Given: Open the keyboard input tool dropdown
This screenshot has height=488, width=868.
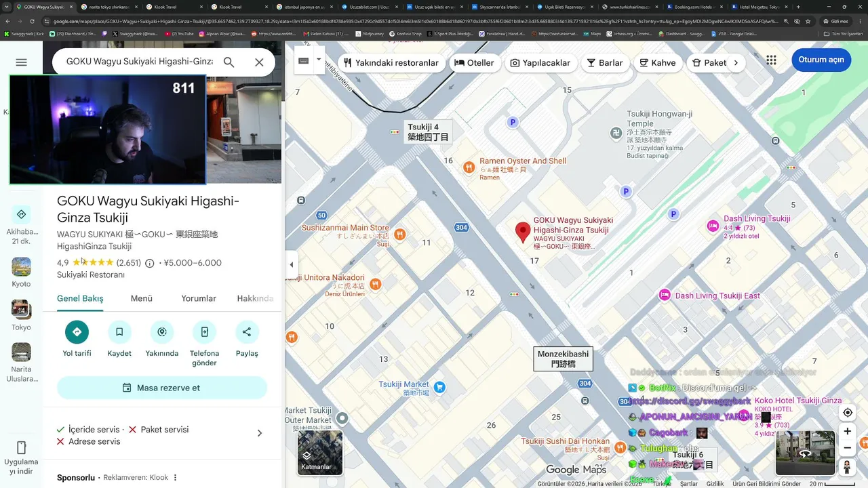Looking at the screenshot, I should (319, 60).
